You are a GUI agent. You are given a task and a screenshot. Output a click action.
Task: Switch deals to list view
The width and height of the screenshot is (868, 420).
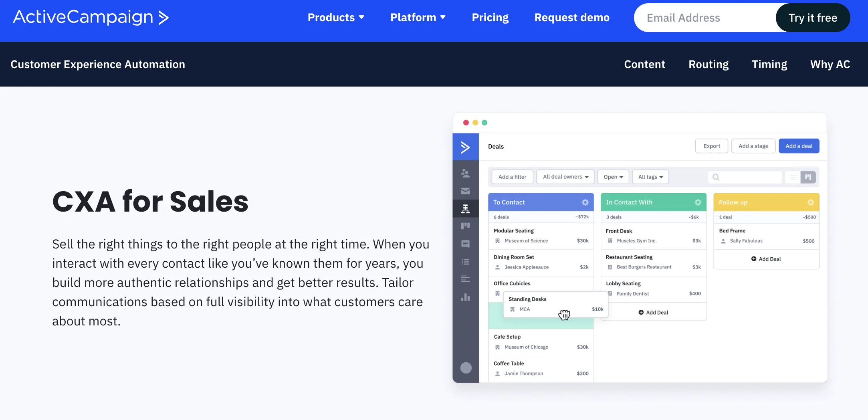pyautogui.click(x=793, y=177)
